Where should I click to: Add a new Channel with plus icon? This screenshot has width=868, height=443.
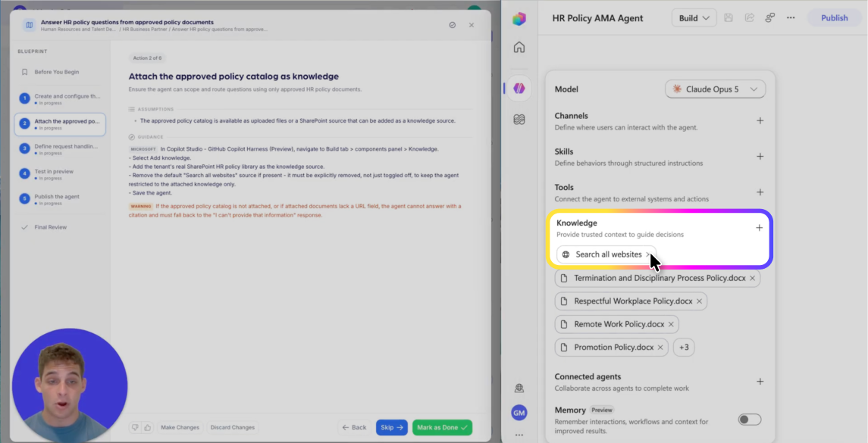click(760, 120)
